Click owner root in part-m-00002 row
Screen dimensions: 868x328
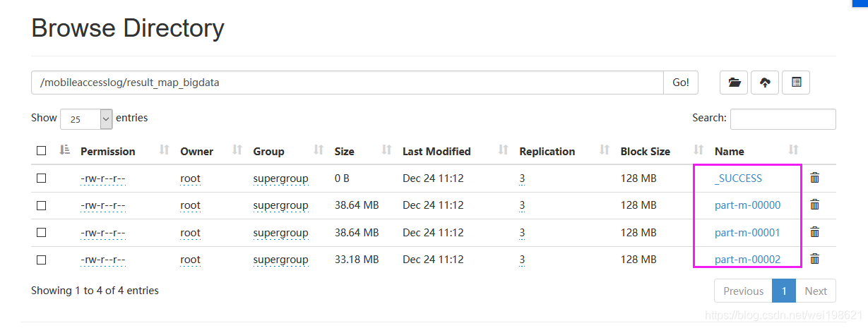pos(190,260)
